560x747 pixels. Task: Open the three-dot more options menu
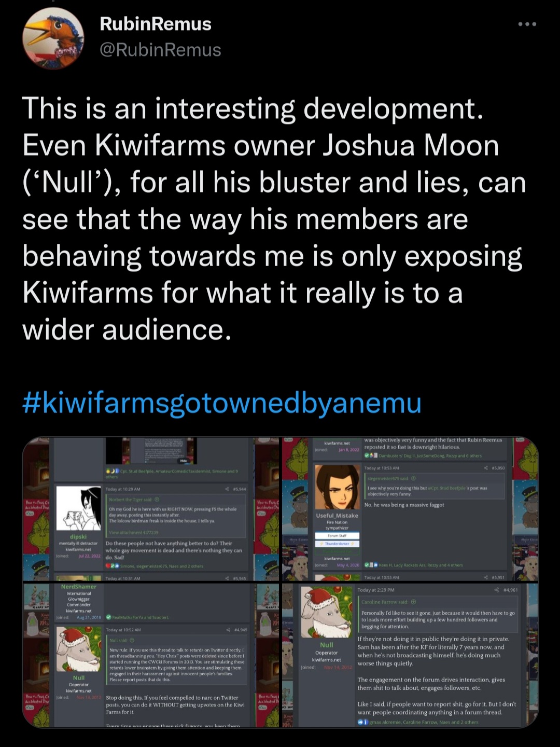tap(527, 24)
